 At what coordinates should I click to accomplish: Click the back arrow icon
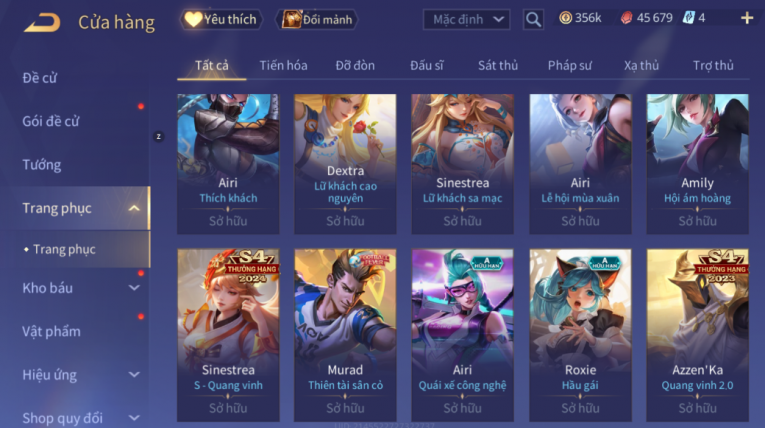[42, 22]
